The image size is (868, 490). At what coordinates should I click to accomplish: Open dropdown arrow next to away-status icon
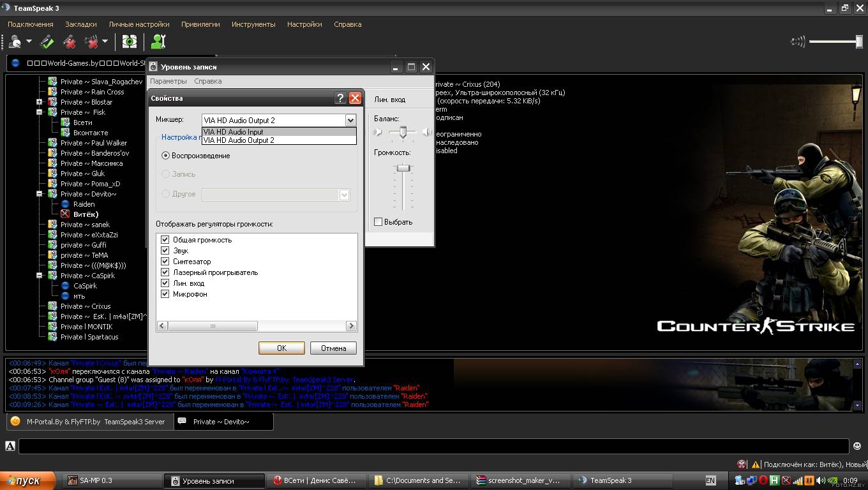(29, 42)
